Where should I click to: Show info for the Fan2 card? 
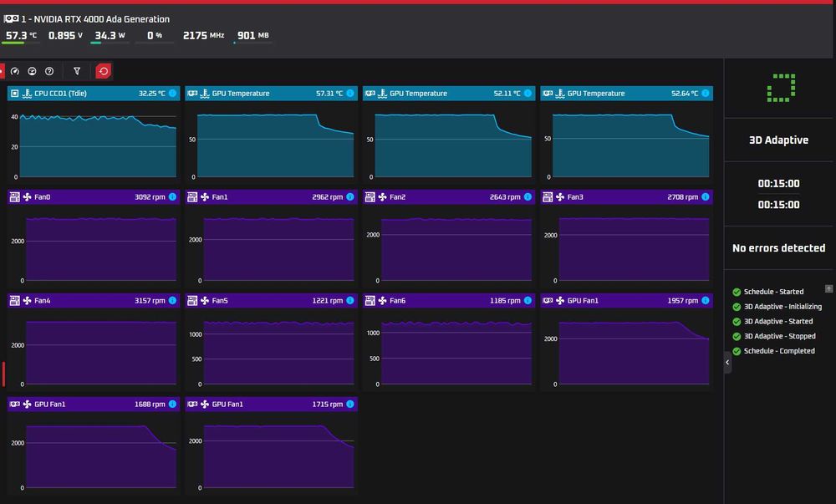pos(528,196)
